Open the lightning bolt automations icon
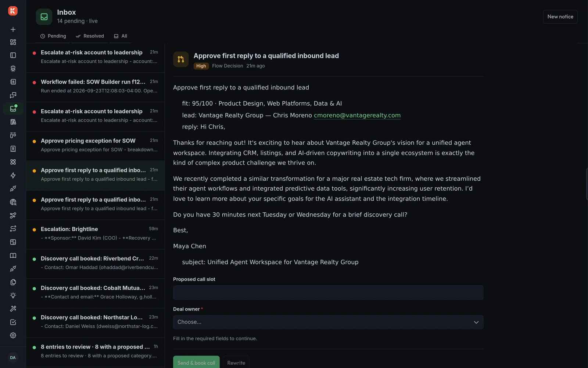Viewport: 588px width, 368px height. click(x=13, y=175)
